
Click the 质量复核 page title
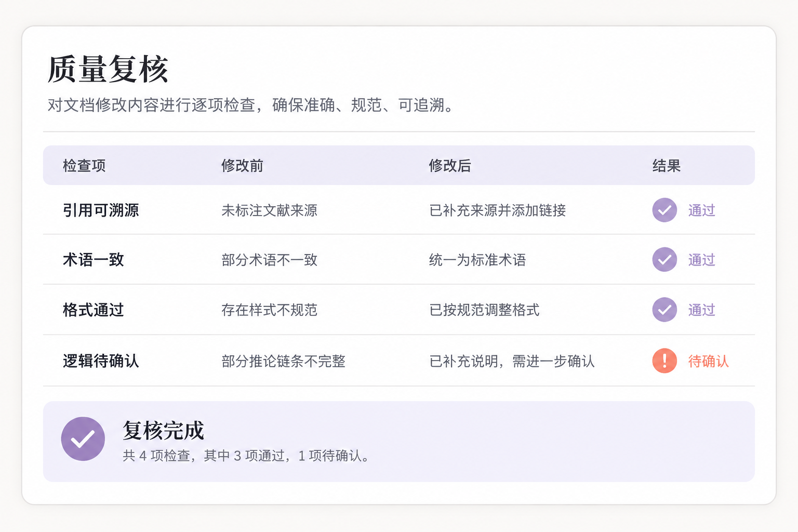(x=108, y=69)
